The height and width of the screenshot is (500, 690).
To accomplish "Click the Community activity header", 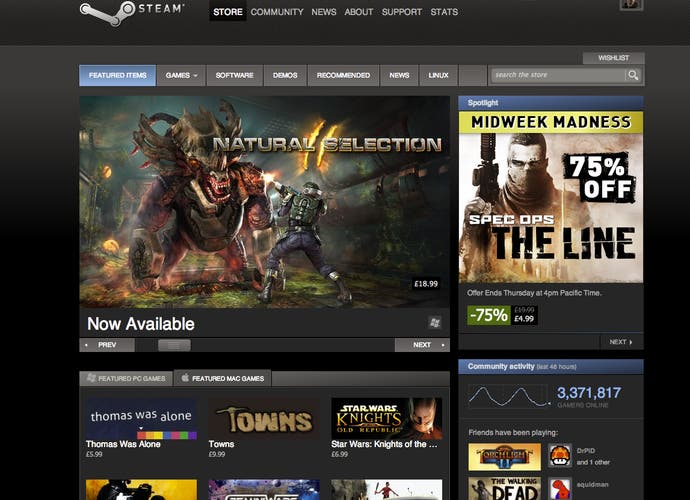I will click(551, 367).
